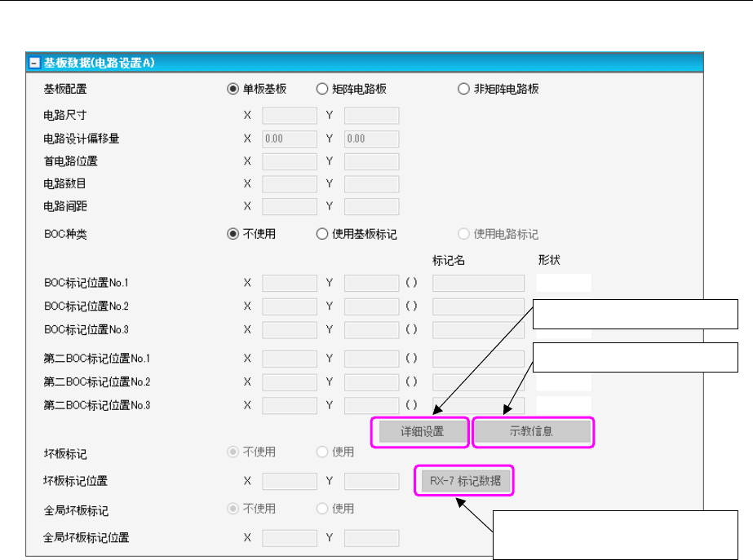The image size is (753, 560).
Task: Click the 电路尺寸 Y field
Action: point(372,115)
